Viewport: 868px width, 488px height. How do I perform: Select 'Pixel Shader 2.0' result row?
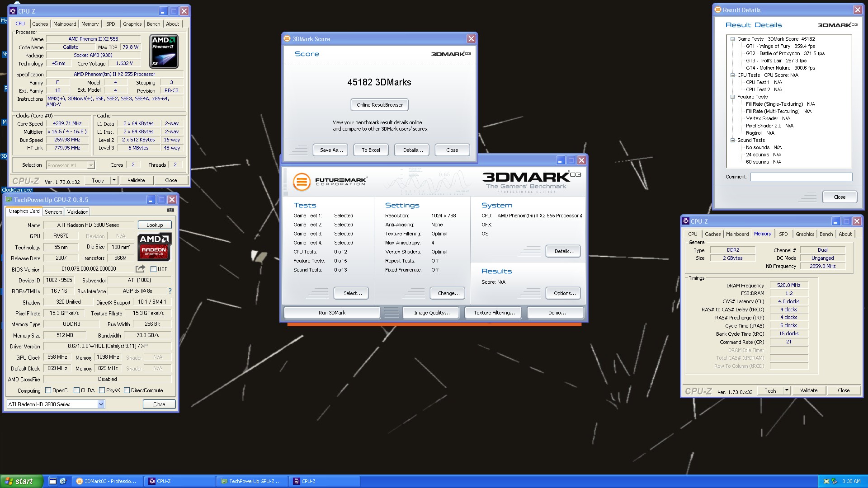[x=770, y=126]
